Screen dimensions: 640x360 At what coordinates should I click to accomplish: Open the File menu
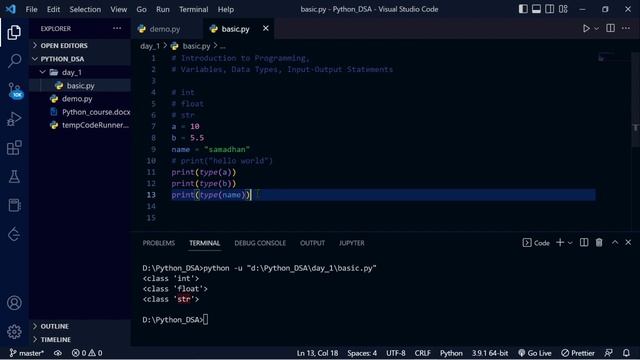pos(31,9)
